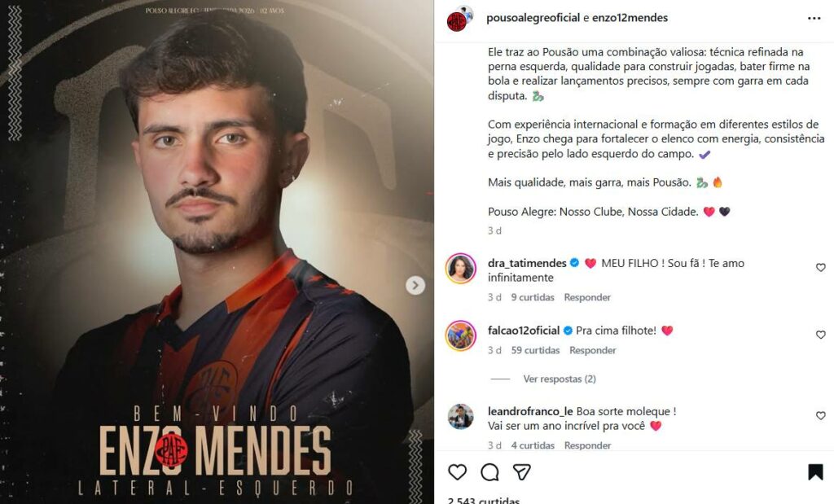
Task: Like leandrofranco_le comment
Action: (x=820, y=416)
